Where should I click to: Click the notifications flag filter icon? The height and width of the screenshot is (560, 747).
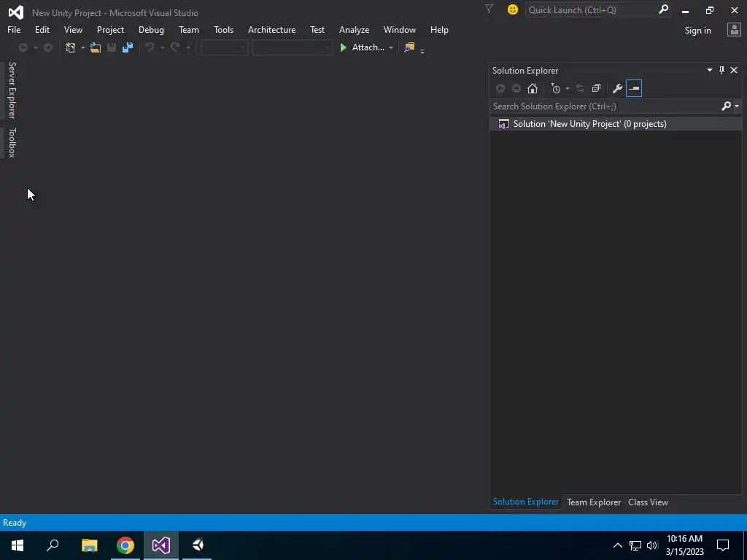489,9
